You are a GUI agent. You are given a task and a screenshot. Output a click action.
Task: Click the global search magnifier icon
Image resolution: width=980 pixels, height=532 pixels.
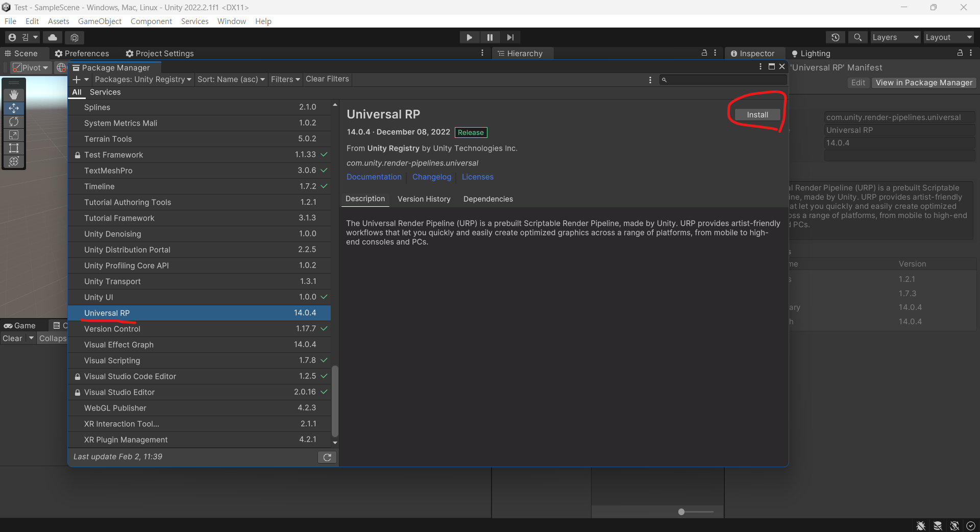pyautogui.click(x=858, y=37)
